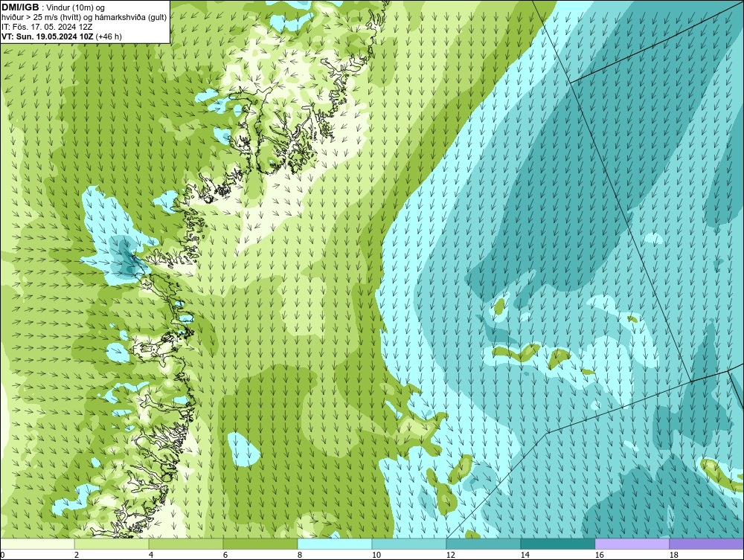Click the 6–8 m/s legend color swatch
Image resolution: width=744 pixels, height=560 pixels.
coord(260,544)
